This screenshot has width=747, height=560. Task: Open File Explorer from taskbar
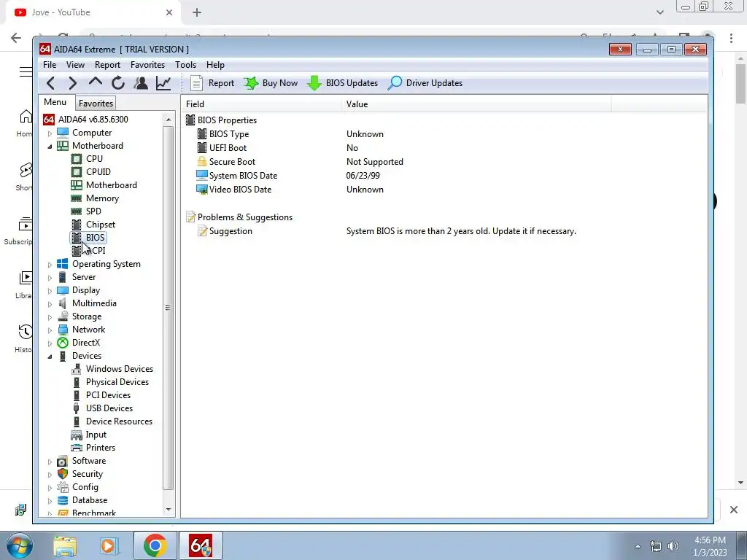pyautogui.click(x=65, y=546)
